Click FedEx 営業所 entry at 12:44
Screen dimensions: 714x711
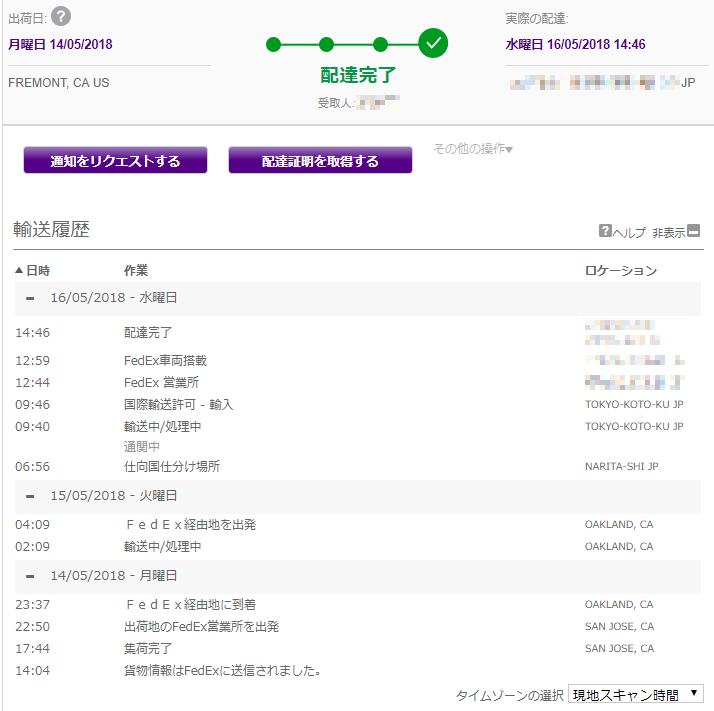coord(161,383)
